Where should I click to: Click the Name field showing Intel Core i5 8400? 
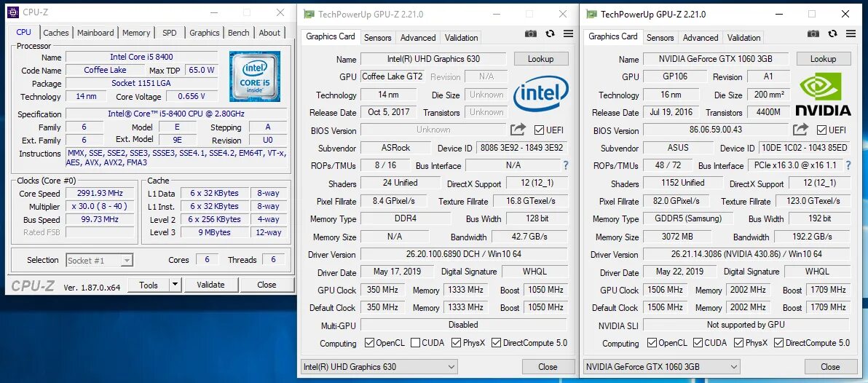pyautogui.click(x=141, y=57)
